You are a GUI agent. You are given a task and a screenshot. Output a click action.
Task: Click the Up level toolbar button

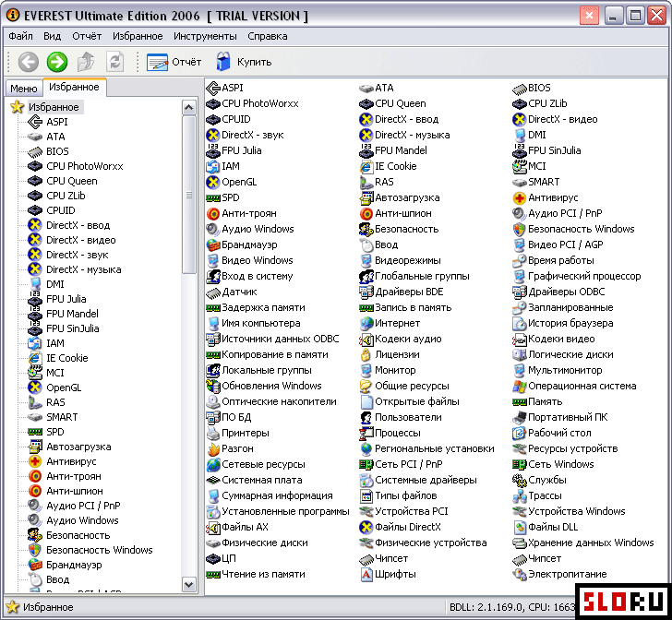[x=86, y=62]
